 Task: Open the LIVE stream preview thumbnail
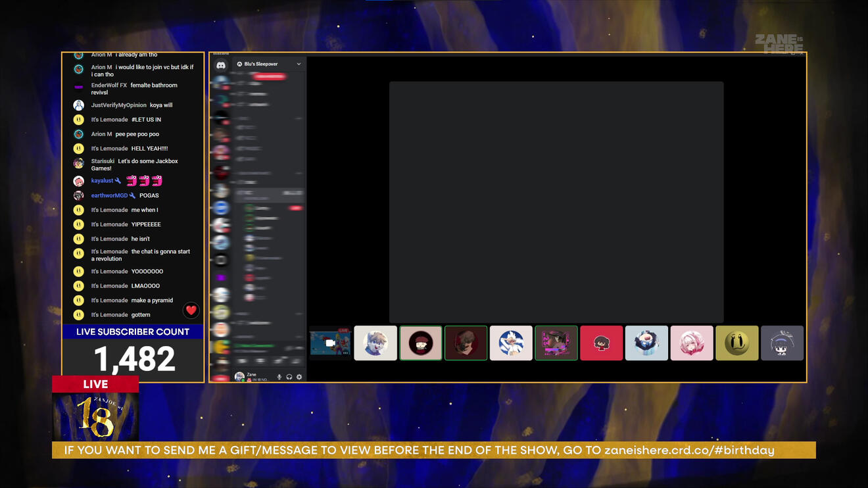click(x=330, y=343)
